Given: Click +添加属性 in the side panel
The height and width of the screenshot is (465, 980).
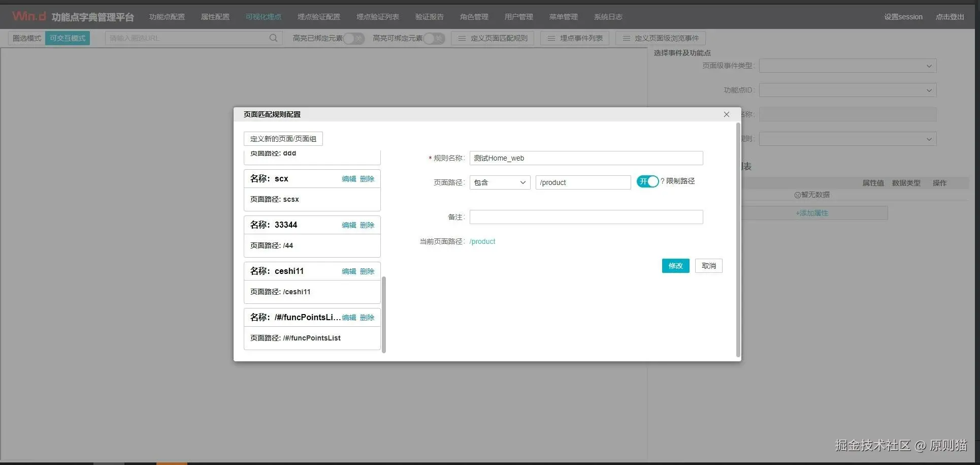Looking at the screenshot, I should pyautogui.click(x=812, y=213).
